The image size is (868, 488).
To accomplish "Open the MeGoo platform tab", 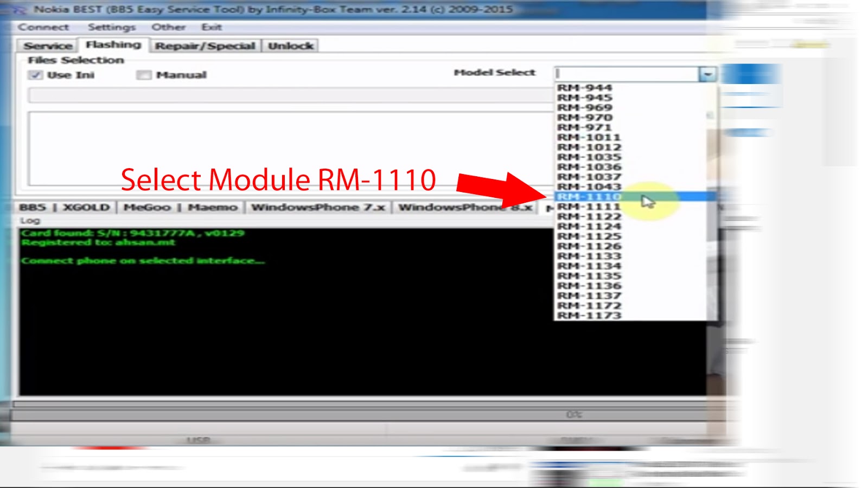I will [147, 207].
